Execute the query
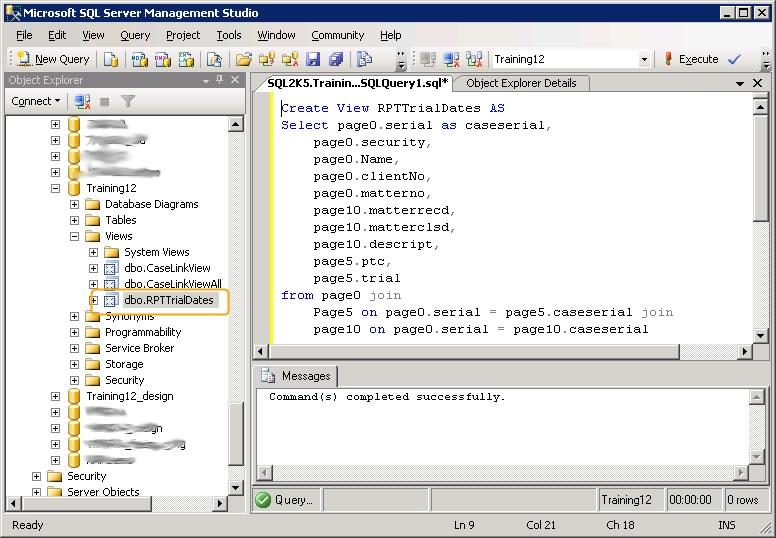776x538 pixels. pos(691,59)
